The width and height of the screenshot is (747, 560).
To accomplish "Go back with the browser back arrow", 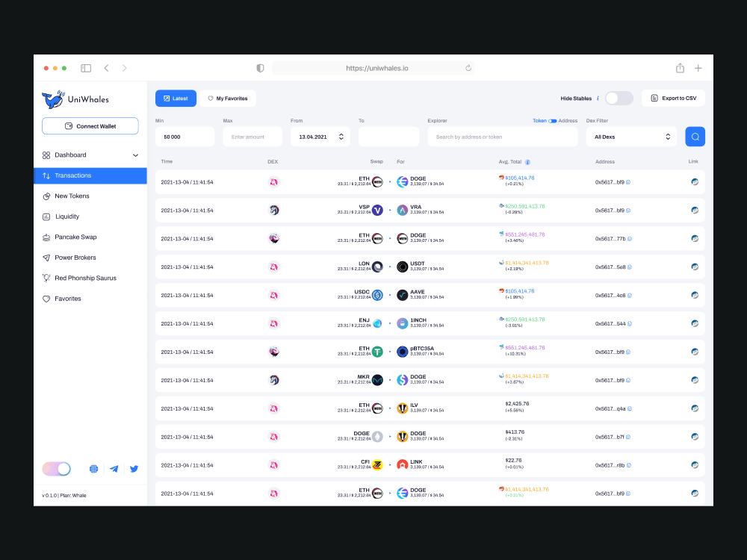I will coord(106,68).
